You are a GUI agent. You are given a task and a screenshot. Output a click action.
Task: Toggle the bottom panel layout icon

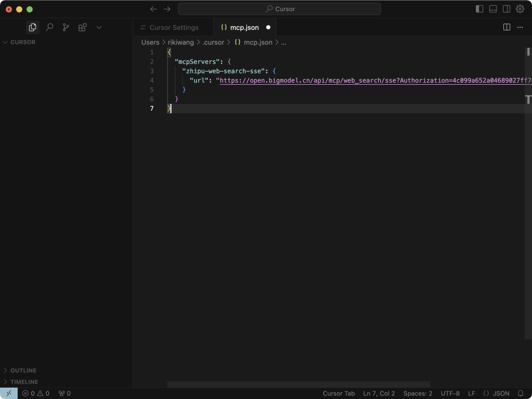tap(493, 9)
